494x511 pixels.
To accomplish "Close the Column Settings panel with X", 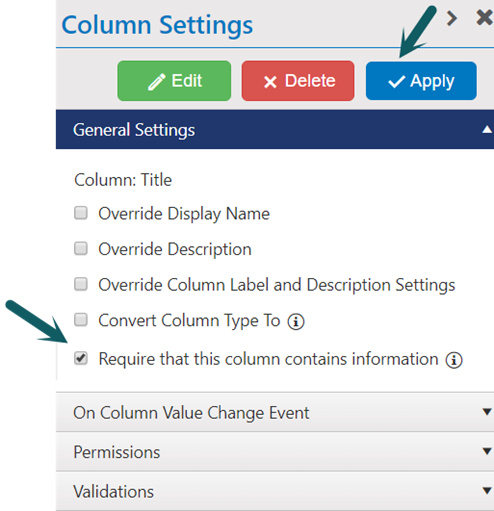I will coord(485,18).
